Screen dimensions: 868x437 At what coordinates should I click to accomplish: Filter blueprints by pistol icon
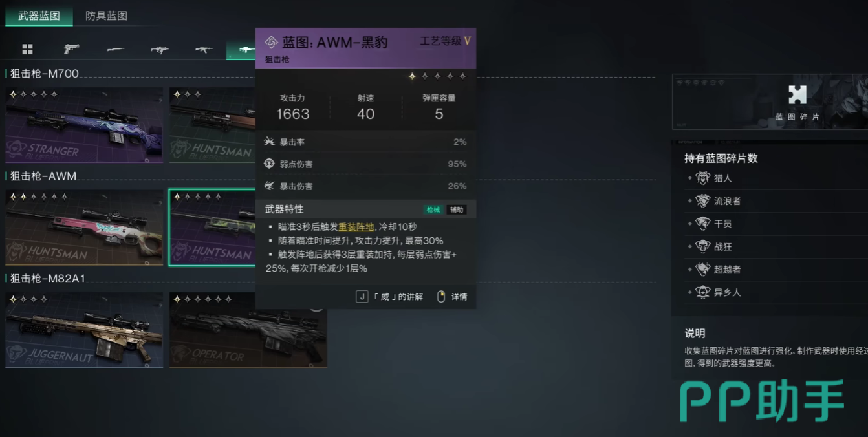71,49
